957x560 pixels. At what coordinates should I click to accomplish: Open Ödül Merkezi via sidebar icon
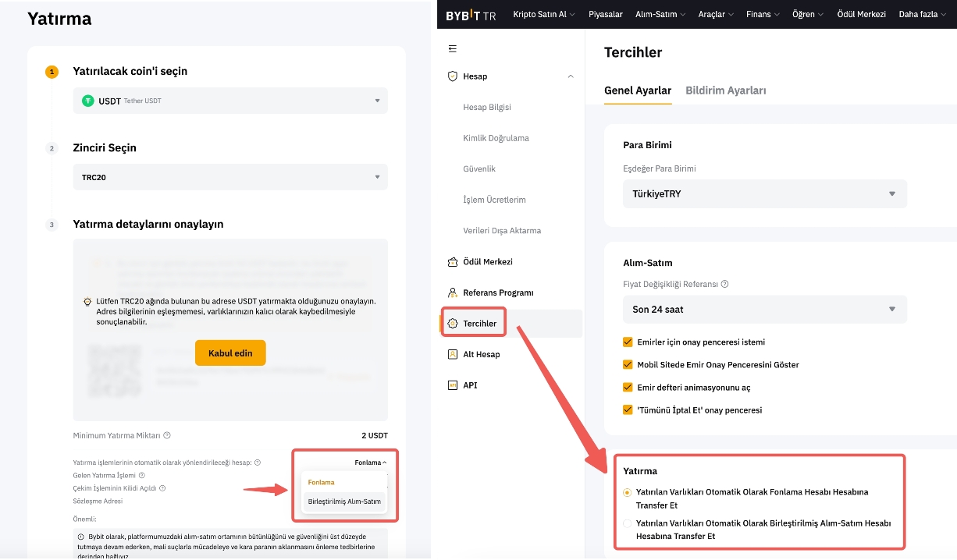[452, 262]
